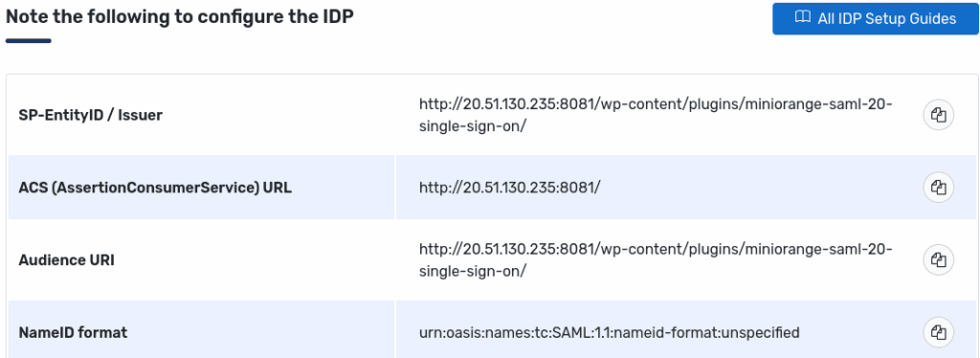Viewport: 980px width, 358px height.
Task: Click column divider in the NameID format row
Action: [395, 329]
